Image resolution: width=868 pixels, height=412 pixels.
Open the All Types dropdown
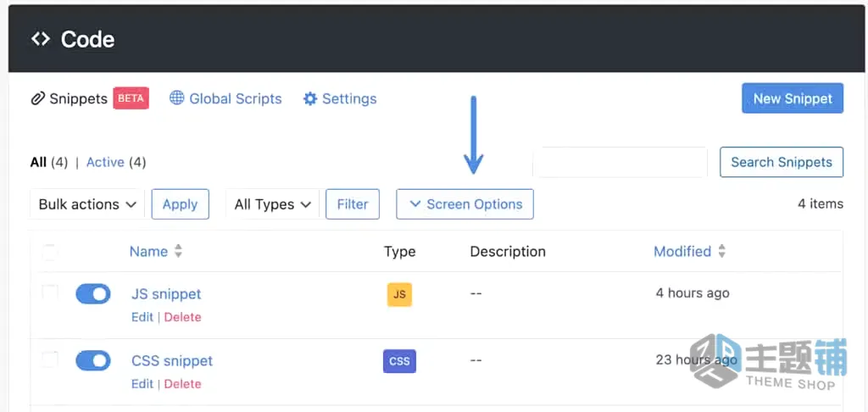(272, 204)
